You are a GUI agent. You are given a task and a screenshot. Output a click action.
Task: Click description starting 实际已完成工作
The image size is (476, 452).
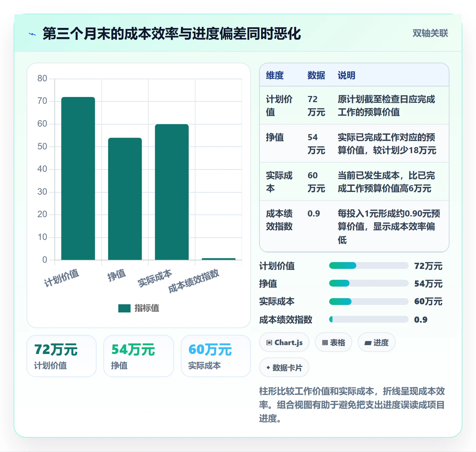coord(387,144)
